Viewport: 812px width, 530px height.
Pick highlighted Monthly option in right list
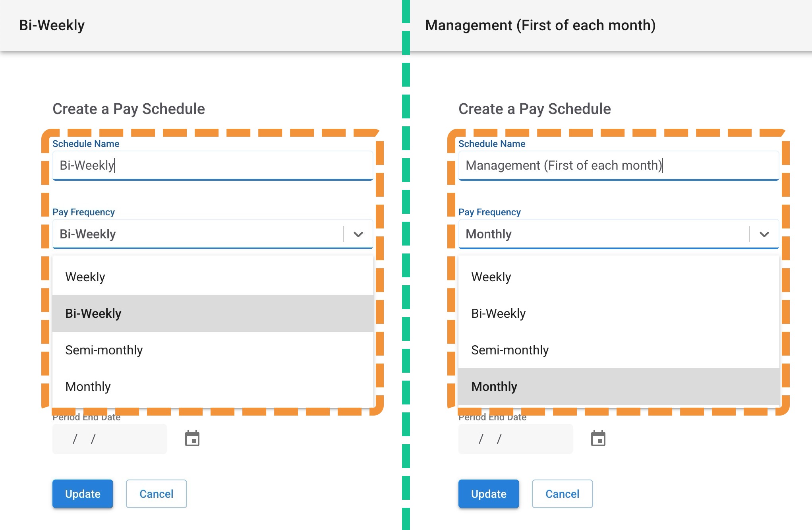(619, 387)
